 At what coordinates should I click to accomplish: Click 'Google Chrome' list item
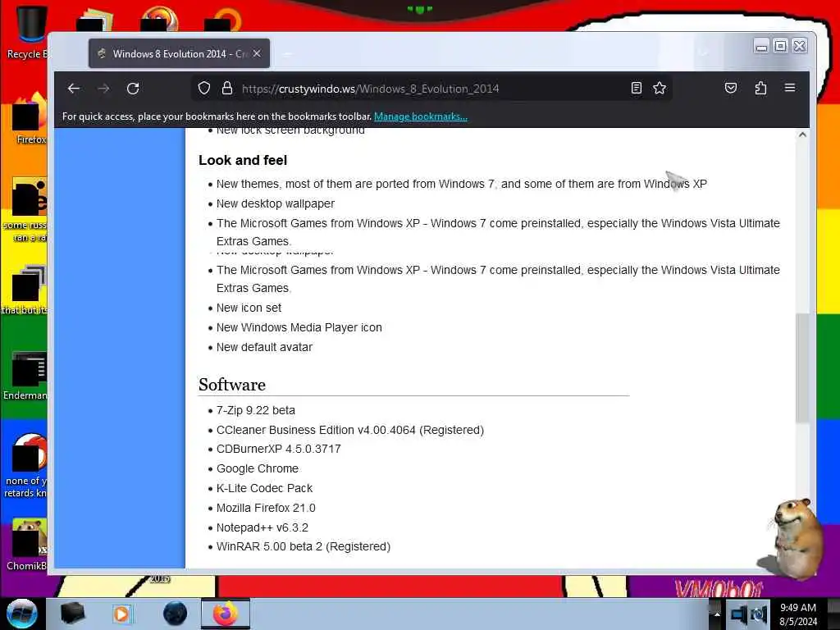(x=257, y=468)
